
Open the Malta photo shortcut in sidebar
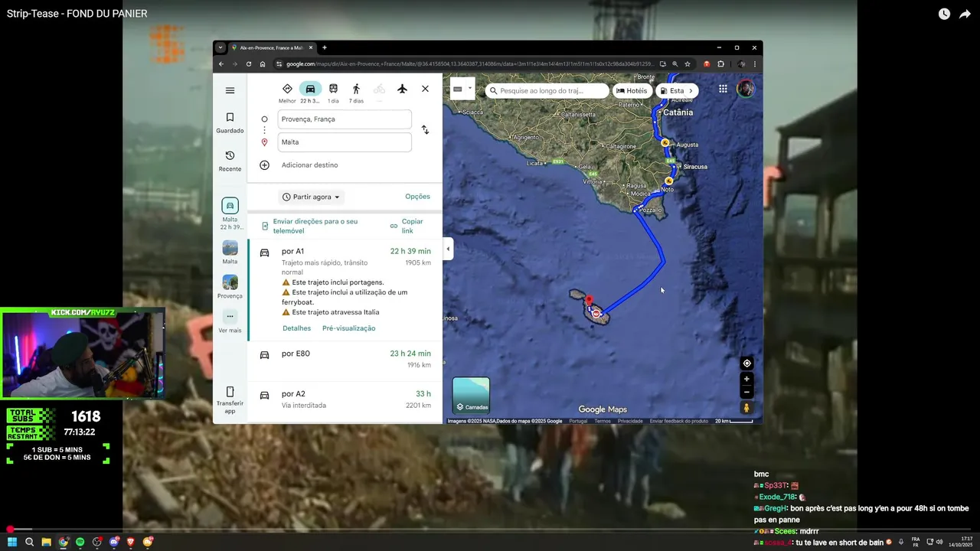click(230, 253)
